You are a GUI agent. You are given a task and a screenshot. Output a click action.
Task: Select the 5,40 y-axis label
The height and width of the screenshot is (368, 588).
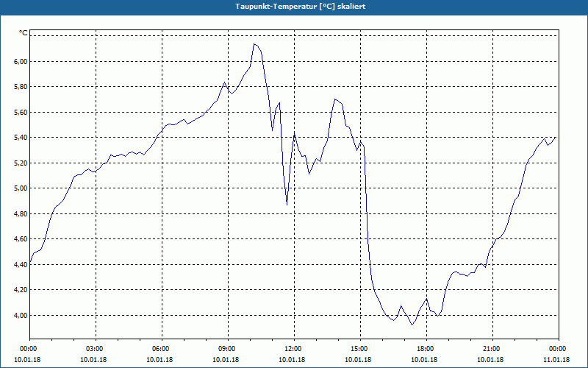(x=21, y=138)
